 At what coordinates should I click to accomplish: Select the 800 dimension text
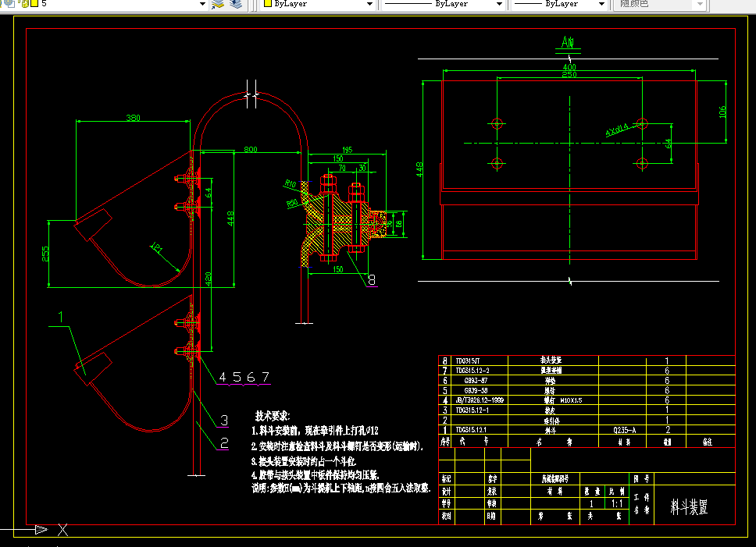[x=251, y=149]
